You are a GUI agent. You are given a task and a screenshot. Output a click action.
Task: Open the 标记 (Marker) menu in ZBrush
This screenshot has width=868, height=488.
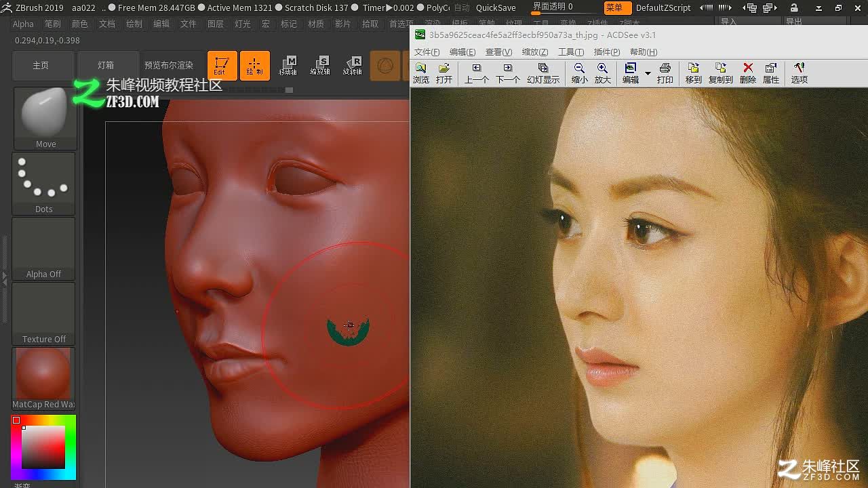289,24
